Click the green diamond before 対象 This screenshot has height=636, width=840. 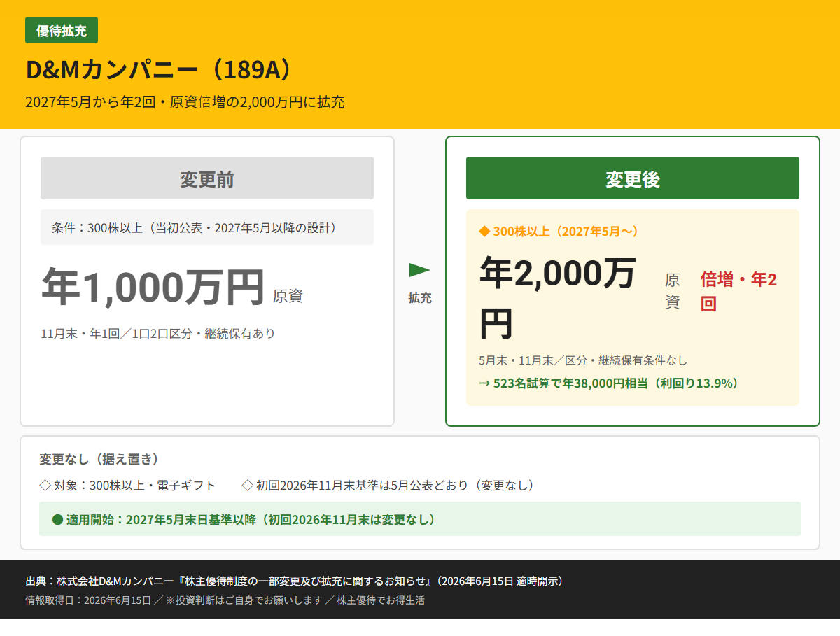pos(45,485)
